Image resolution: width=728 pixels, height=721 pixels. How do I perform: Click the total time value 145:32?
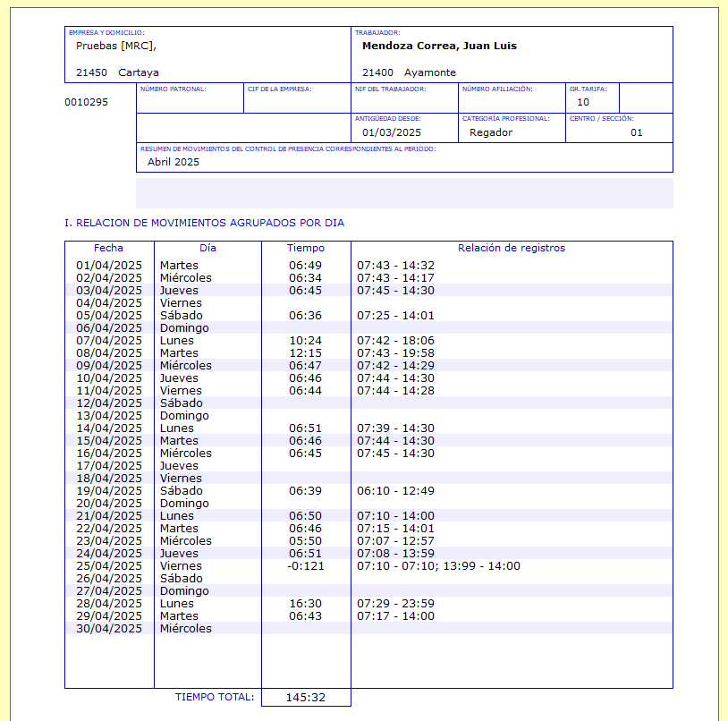pyautogui.click(x=306, y=698)
